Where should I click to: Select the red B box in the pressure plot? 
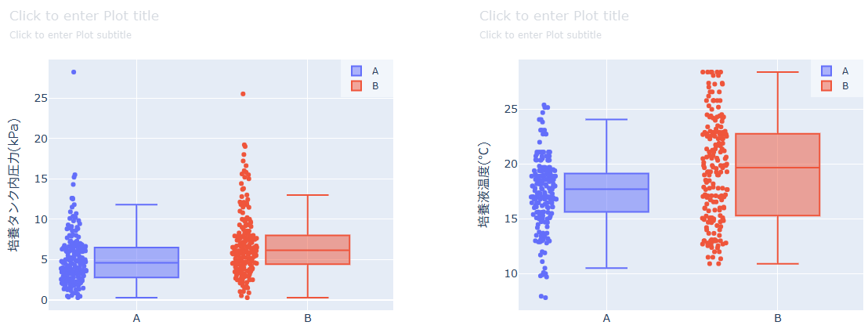pyautogui.click(x=308, y=249)
